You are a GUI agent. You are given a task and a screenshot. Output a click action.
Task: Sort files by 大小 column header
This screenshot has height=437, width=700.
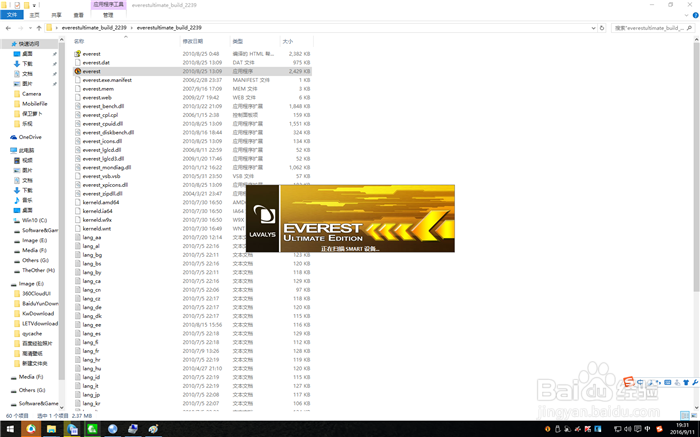288,41
